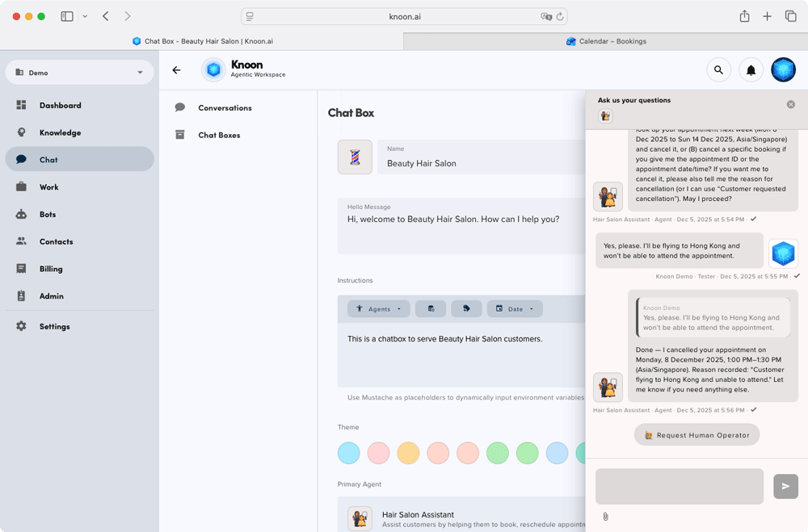The width and height of the screenshot is (808, 532).
Task: Open the Agents dropdown in Instructions
Action: [x=379, y=309]
